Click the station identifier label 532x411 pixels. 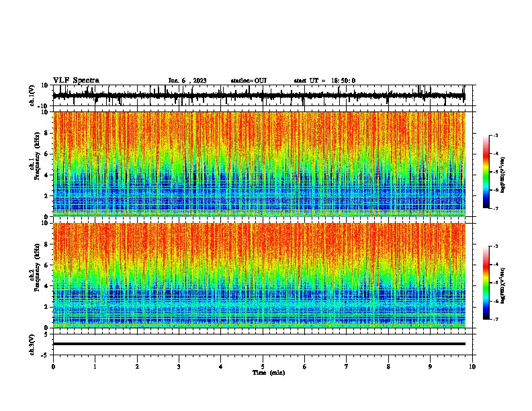pyautogui.click(x=249, y=81)
